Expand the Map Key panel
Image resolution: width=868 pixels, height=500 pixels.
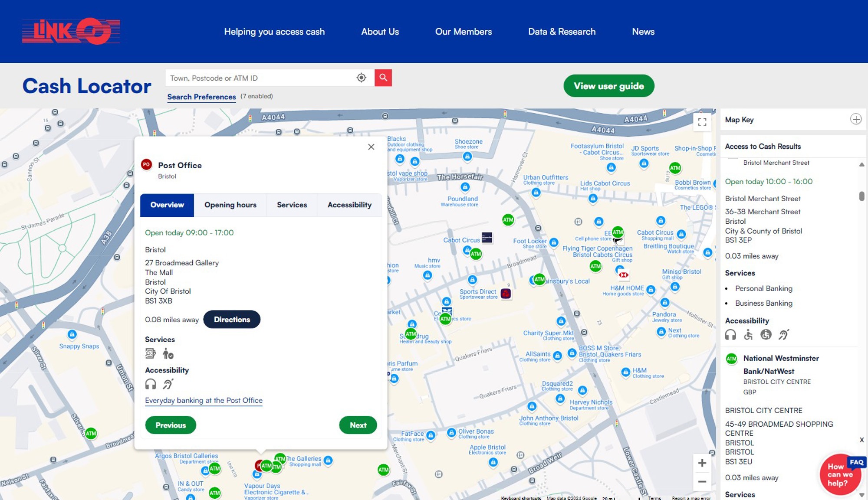click(855, 119)
